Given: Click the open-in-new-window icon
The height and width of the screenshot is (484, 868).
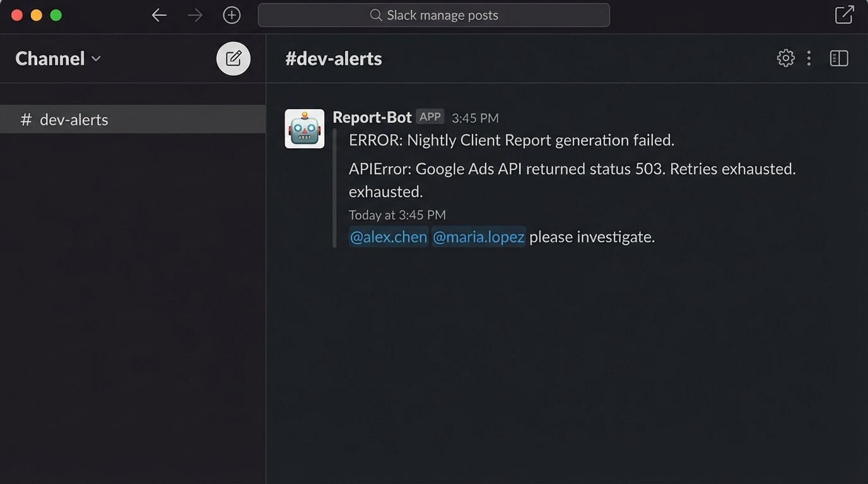Looking at the screenshot, I should [x=844, y=15].
